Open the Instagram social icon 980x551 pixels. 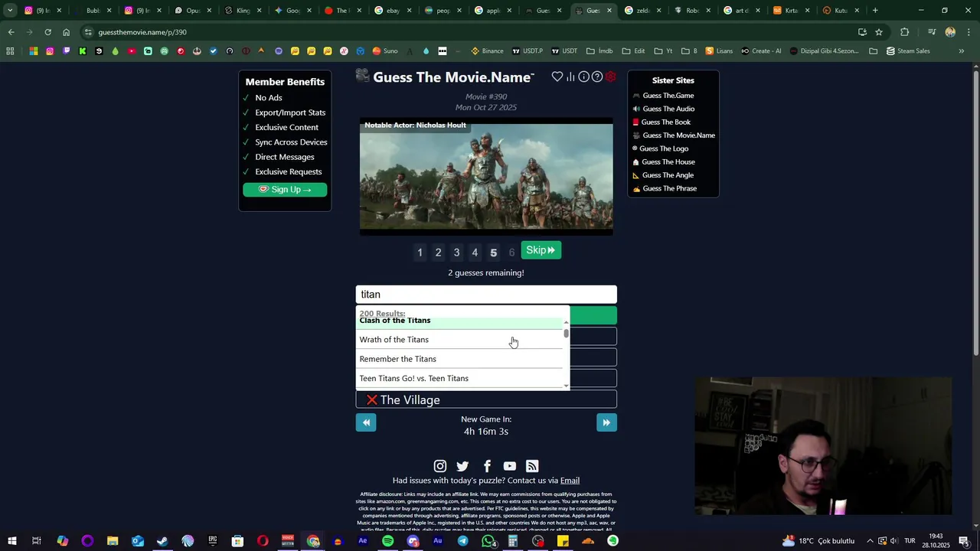coord(440,466)
